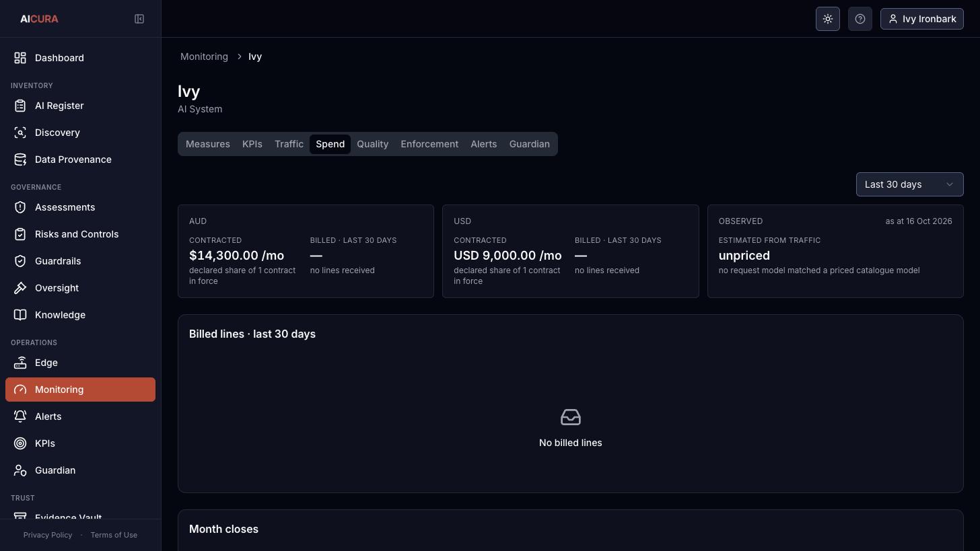This screenshot has height=551, width=980.
Task: Click the Discovery scan icon
Action: point(20,133)
